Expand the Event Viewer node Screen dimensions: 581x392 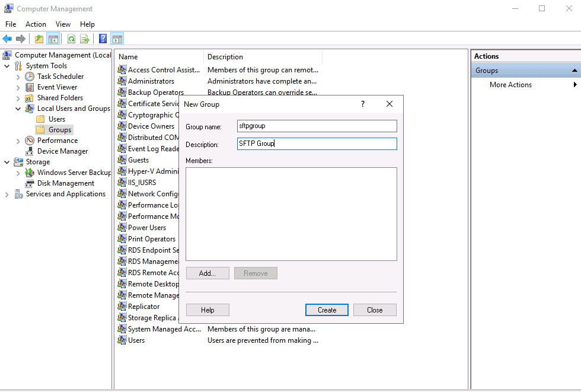click(x=18, y=87)
